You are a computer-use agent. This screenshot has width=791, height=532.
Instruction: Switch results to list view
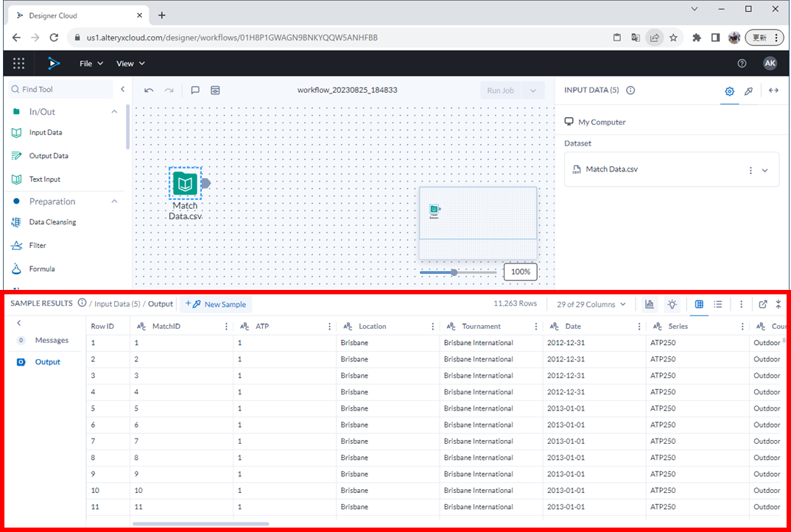click(718, 305)
